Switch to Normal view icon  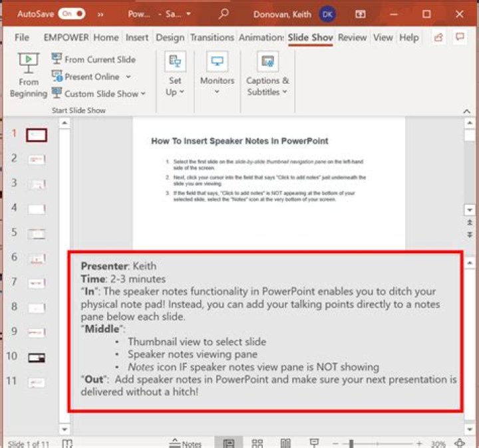coord(229,443)
